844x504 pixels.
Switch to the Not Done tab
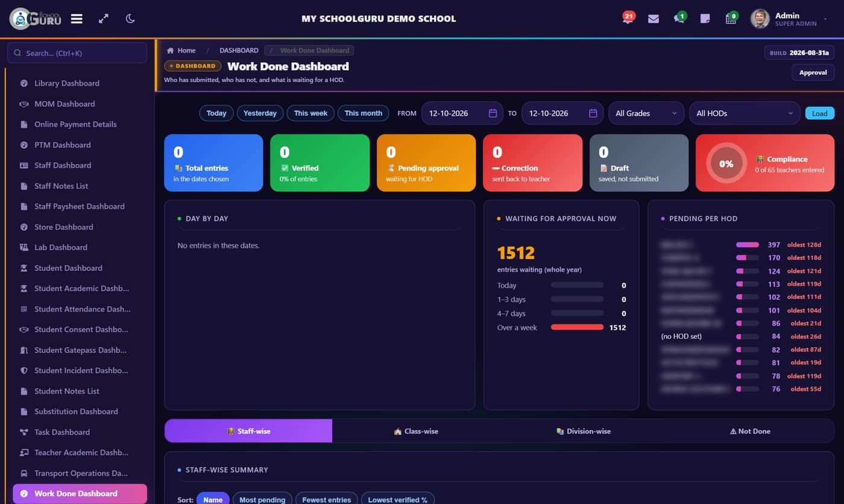tap(750, 431)
